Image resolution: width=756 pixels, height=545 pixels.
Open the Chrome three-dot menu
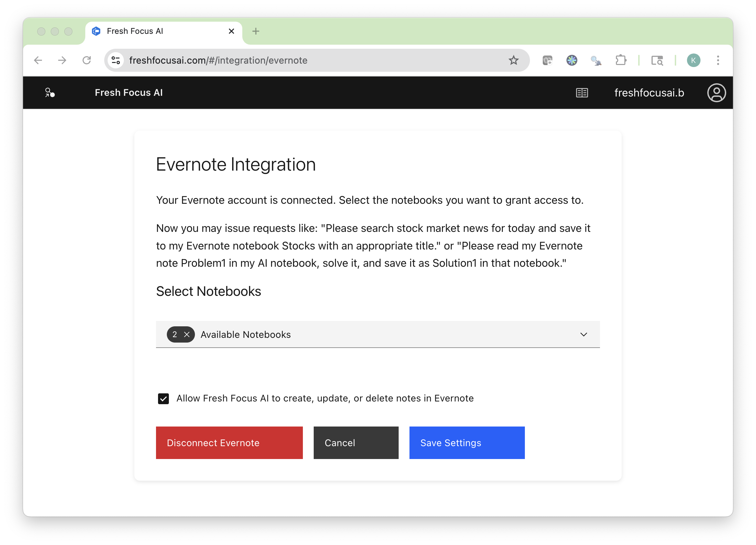718,60
